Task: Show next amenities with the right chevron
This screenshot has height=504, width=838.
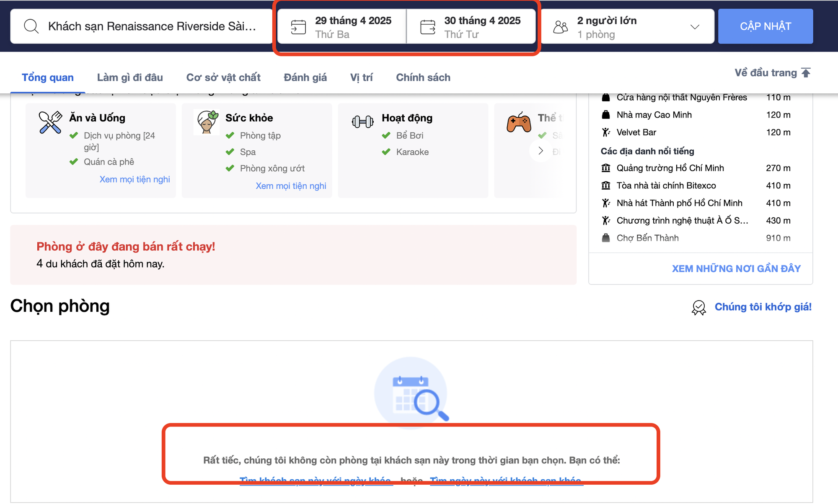Action: [541, 151]
